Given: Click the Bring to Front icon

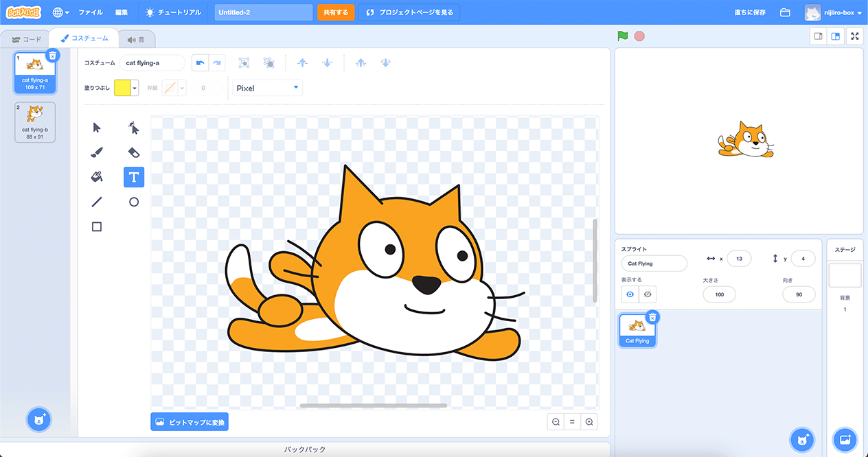Looking at the screenshot, I should tap(361, 62).
